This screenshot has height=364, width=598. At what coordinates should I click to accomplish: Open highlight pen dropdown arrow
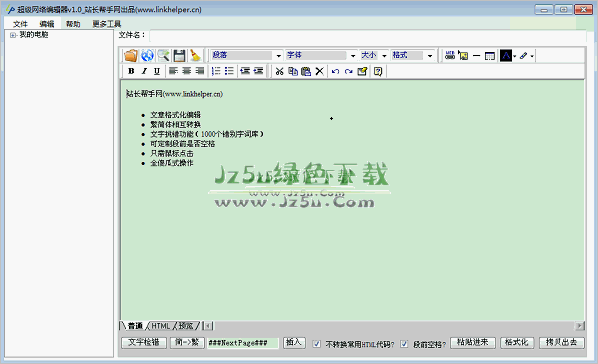532,56
